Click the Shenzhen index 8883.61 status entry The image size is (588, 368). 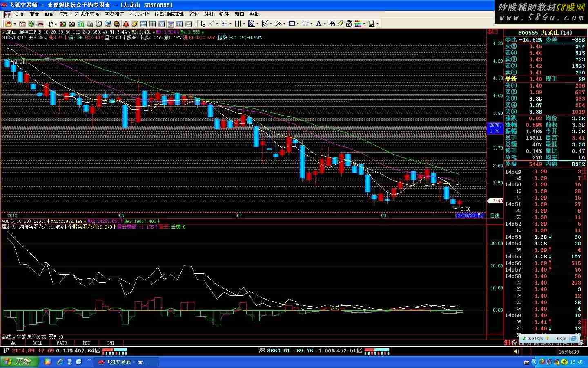[310, 350]
